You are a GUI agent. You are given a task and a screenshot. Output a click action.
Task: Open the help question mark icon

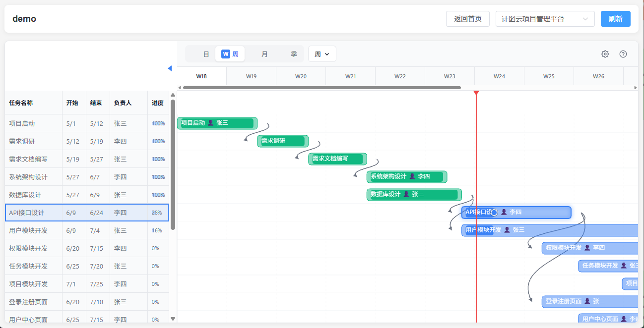[623, 54]
